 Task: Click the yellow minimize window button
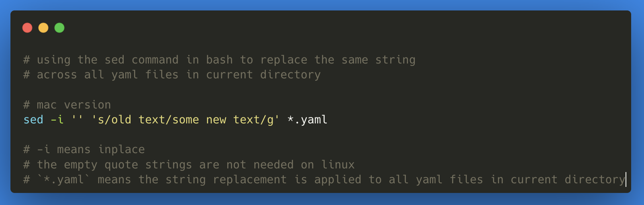(43, 28)
